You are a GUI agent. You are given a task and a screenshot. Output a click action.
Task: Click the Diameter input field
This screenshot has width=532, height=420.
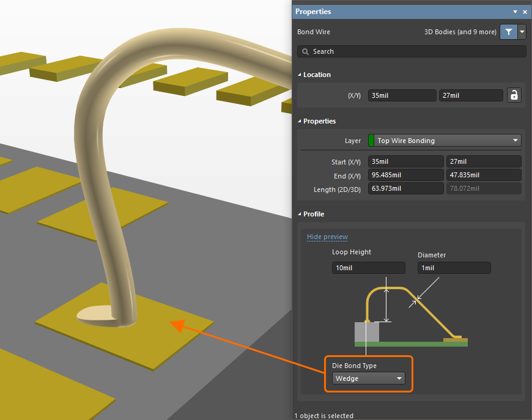454,268
